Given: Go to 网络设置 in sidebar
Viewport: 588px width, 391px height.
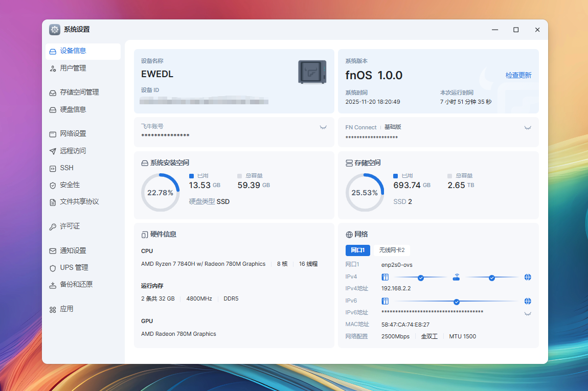Looking at the screenshot, I should coord(73,133).
